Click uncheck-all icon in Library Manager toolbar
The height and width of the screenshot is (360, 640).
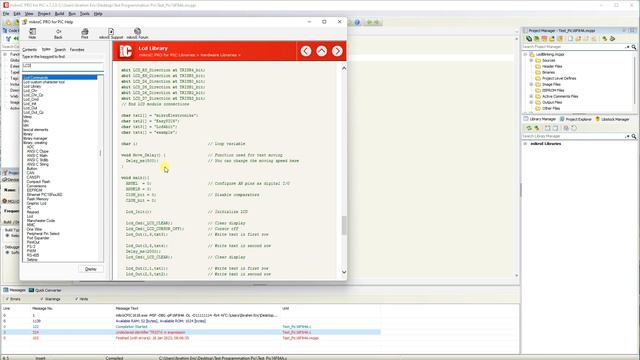(x=555, y=128)
